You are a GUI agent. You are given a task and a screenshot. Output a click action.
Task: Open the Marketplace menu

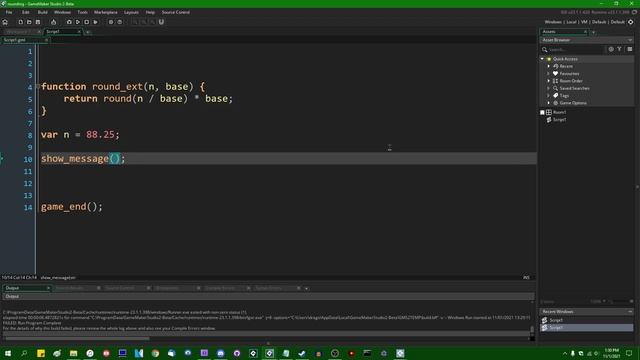106,12
